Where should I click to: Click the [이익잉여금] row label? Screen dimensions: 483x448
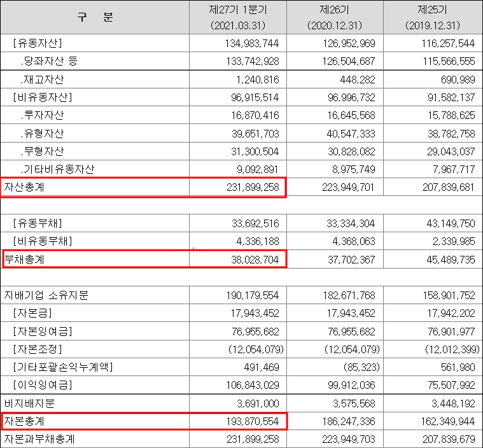point(43,385)
